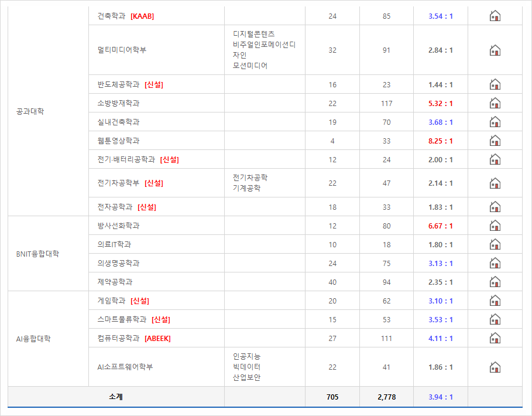The height and width of the screenshot is (416, 532).
Task: Open the homepage icon for 의료IT학과
Action: pyautogui.click(x=495, y=244)
